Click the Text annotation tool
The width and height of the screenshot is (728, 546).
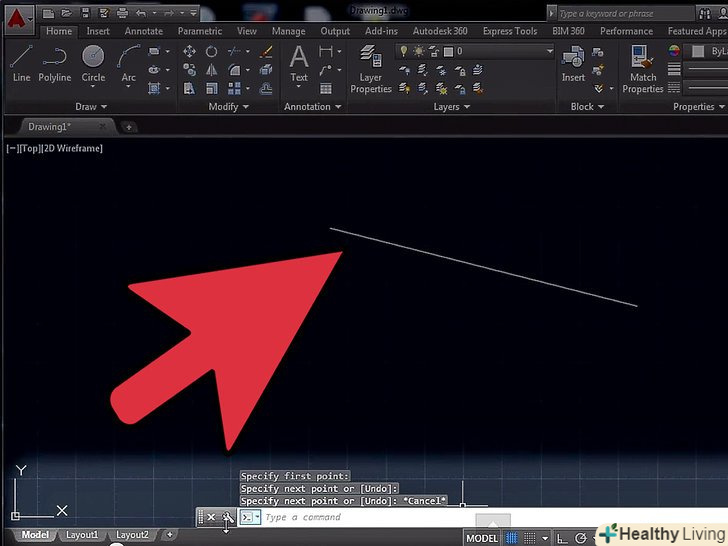coord(299,63)
